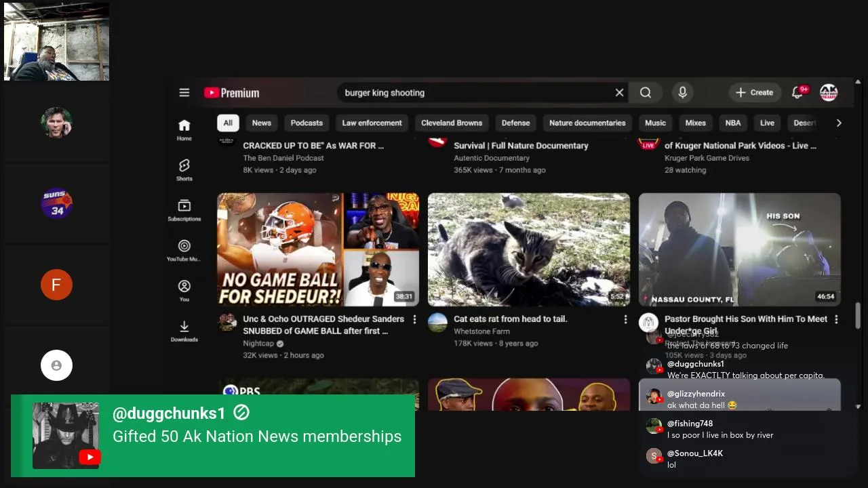
Task: Open options menu for the Pastor video
Action: [836, 319]
